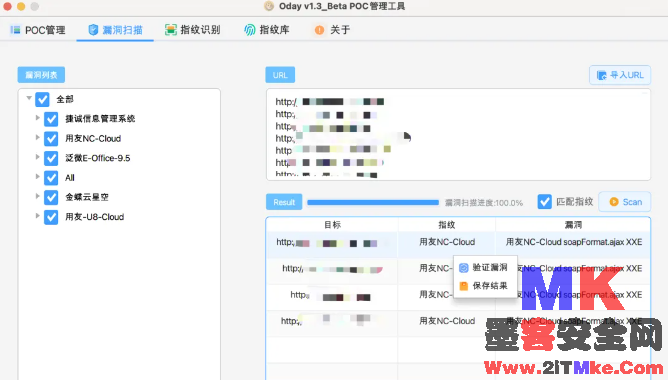Uncheck the 金蝶云星空 checkbox

[51, 197]
